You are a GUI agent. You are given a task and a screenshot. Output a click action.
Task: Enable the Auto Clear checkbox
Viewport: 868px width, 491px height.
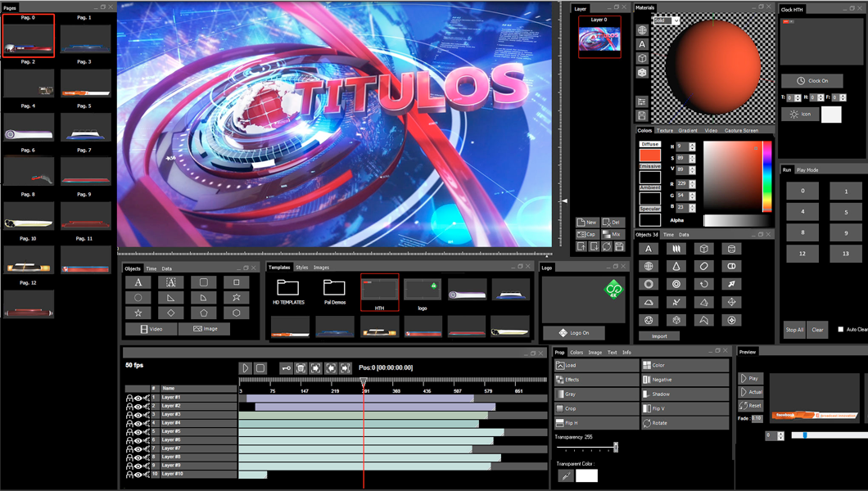840,330
